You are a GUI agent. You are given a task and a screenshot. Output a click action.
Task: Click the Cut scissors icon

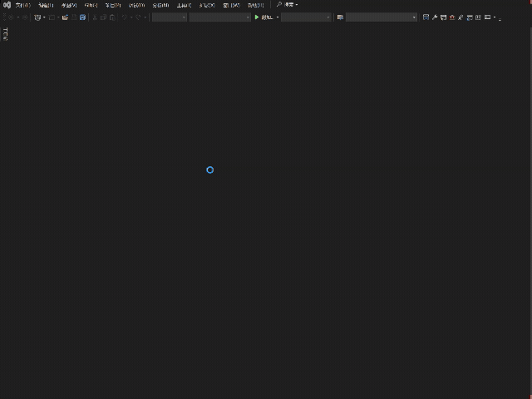click(95, 17)
